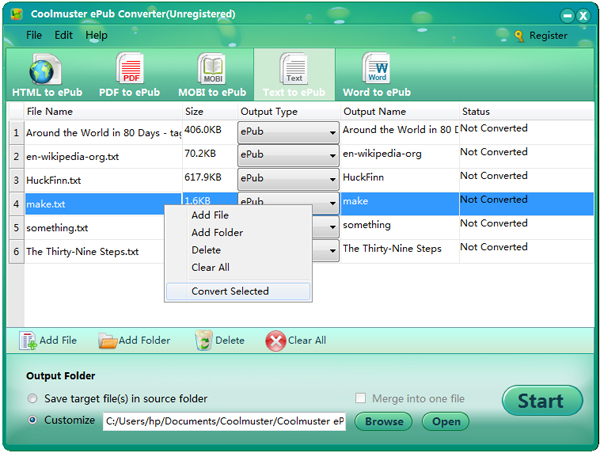This screenshot has width=600, height=453.
Task: Choose Save target file(s) in source folder
Action: click(33, 399)
